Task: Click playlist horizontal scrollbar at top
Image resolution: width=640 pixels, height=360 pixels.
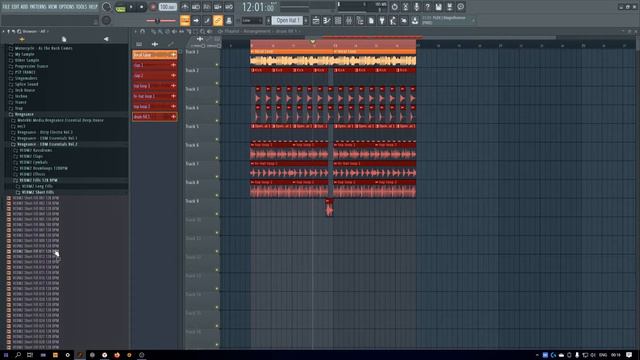Action: (x=431, y=38)
